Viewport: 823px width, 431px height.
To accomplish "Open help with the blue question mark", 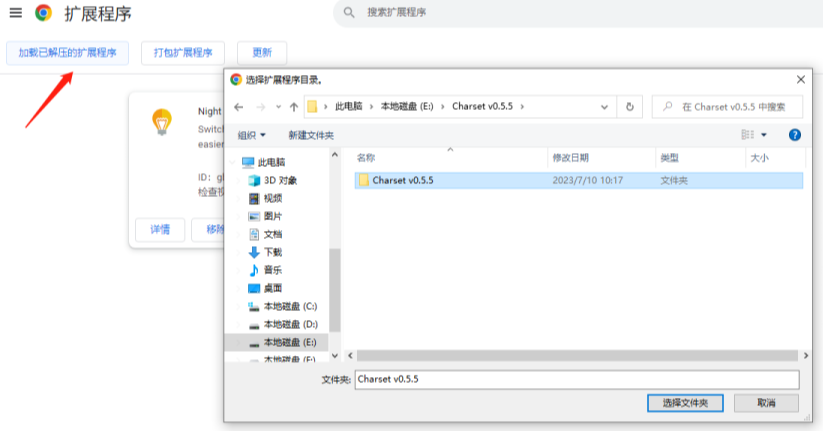I will tap(795, 135).
